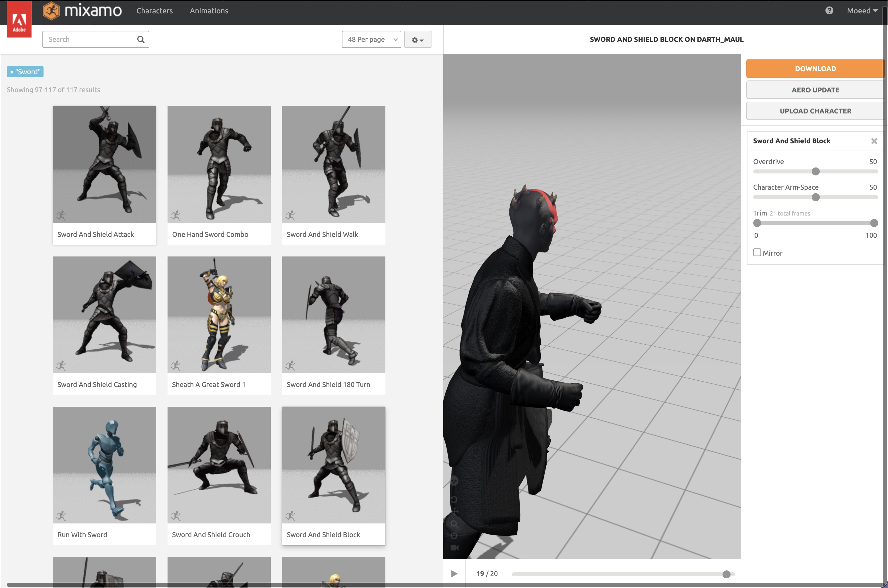
Task: Click the UPLOAD CHARACTER button
Action: [x=815, y=111]
